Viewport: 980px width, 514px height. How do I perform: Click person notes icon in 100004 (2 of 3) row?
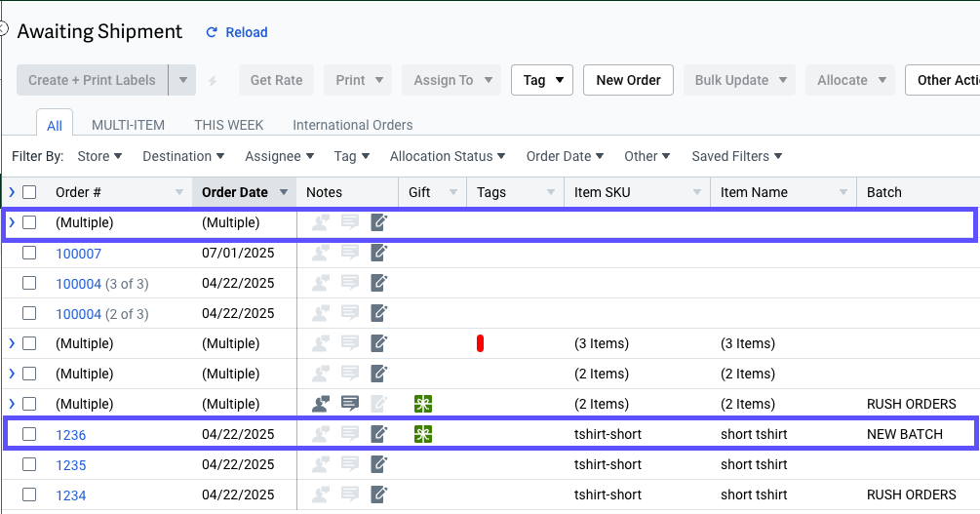pyautogui.click(x=321, y=313)
